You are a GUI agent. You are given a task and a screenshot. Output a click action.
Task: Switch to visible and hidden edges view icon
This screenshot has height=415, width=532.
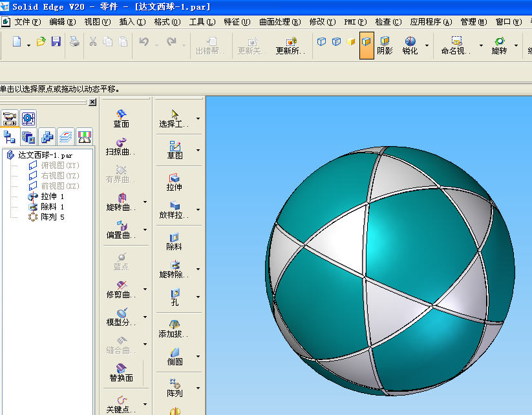tap(336, 41)
